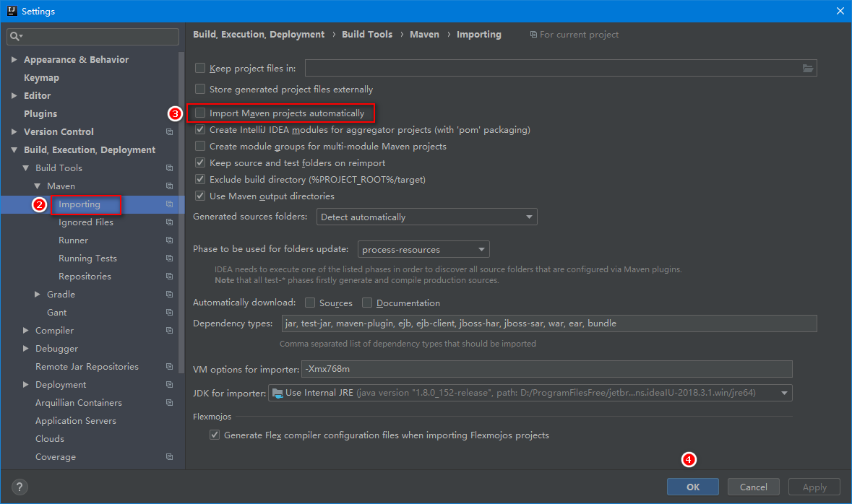The width and height of the screenshot is (852, 504).
Task: Click project-level icon next to Importing
Action: 170,204
